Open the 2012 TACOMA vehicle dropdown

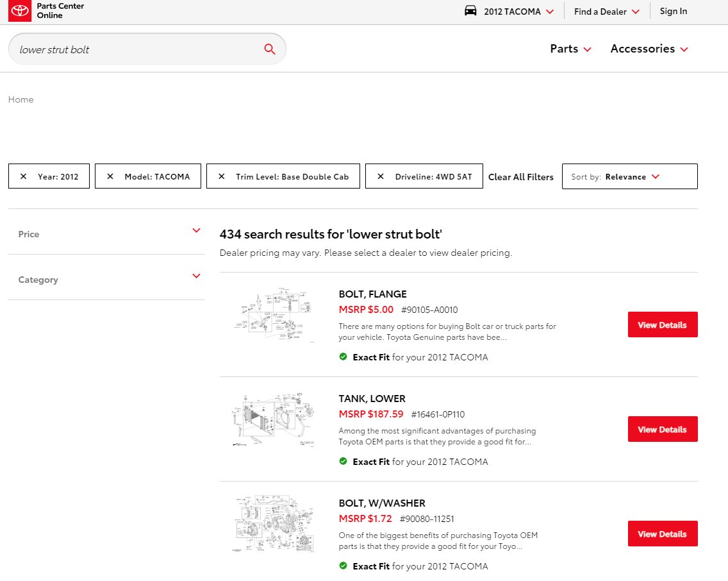[x=518, y=12]
